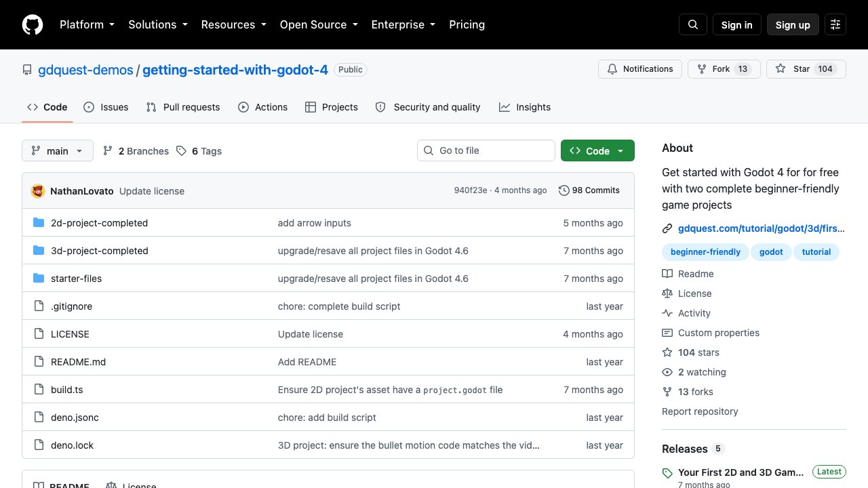Open the NathanLovato author link
Viewport: 868px width, 488px height.
(82, 191)
